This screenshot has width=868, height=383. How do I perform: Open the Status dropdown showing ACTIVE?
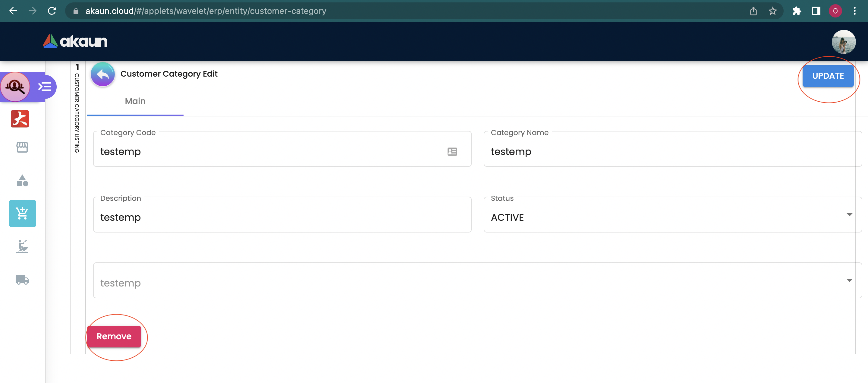tap(672, 217)
